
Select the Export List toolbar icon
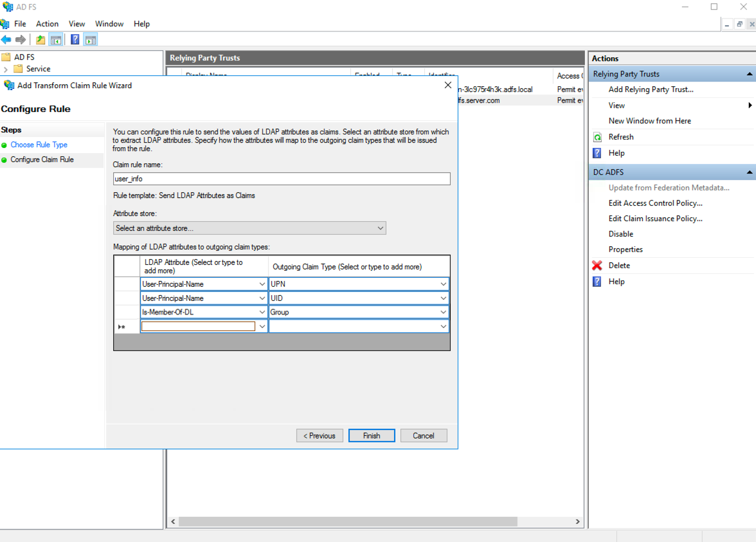point(40,39)
